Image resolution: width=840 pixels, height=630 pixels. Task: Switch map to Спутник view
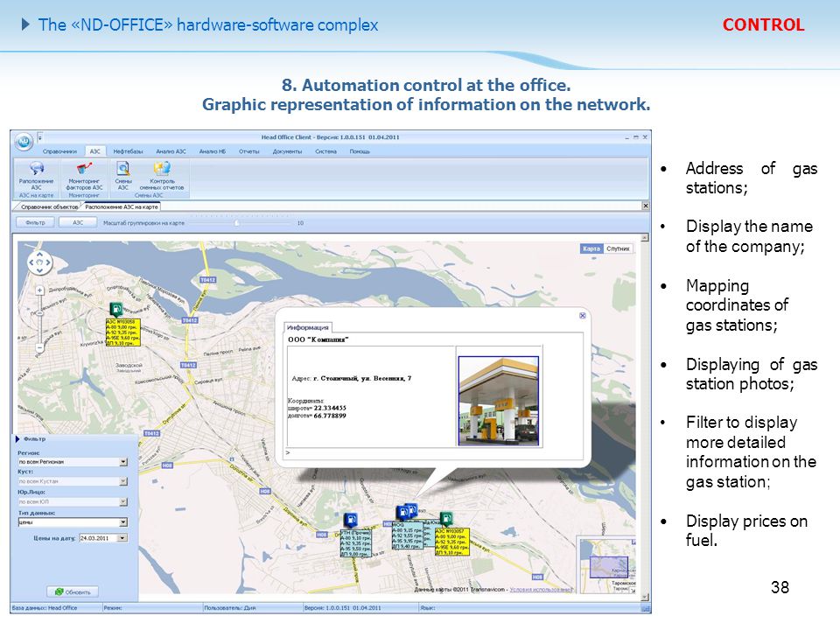click(618, 248)
